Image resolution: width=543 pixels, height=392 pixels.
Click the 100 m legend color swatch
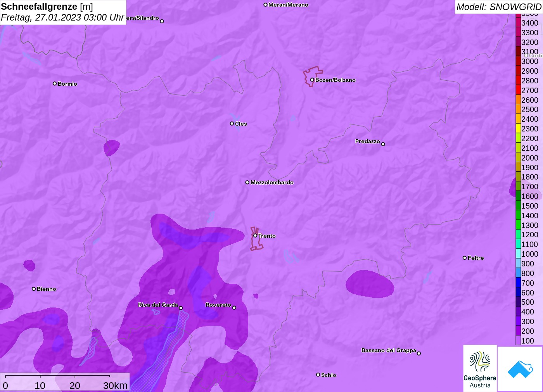coord(518,340)
